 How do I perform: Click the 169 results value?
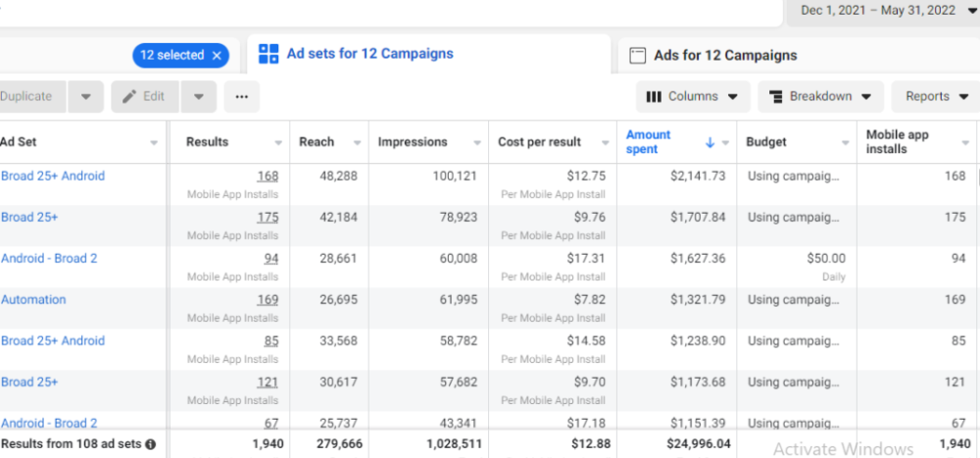click(268, 300)
